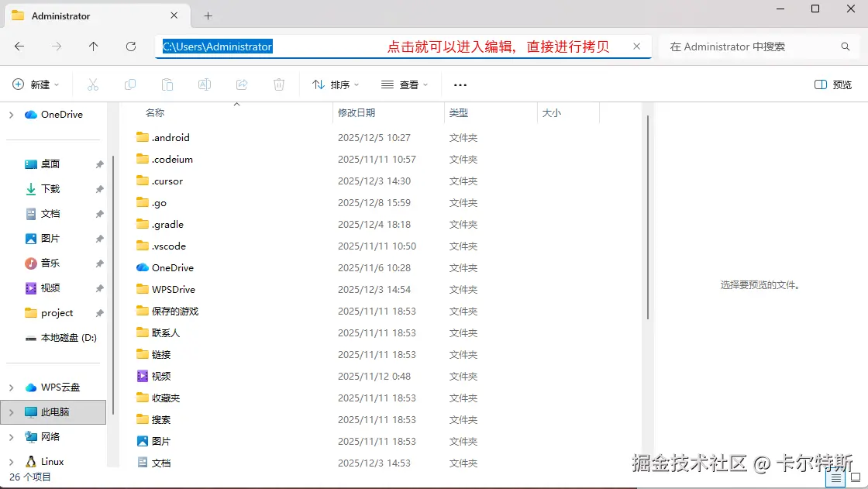Open 文档 in the quick access list
This screenshot has height=489, width=868.
click(50, 214)
